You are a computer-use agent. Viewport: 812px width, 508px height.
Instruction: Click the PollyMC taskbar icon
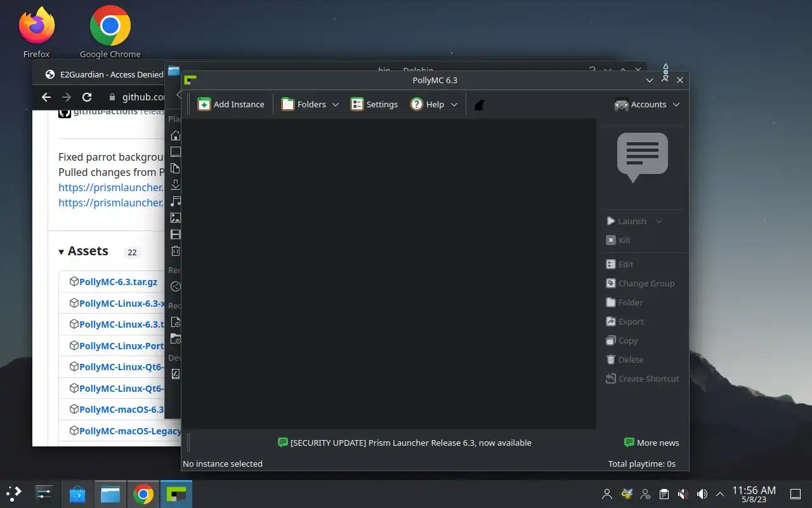pos(176,494)
